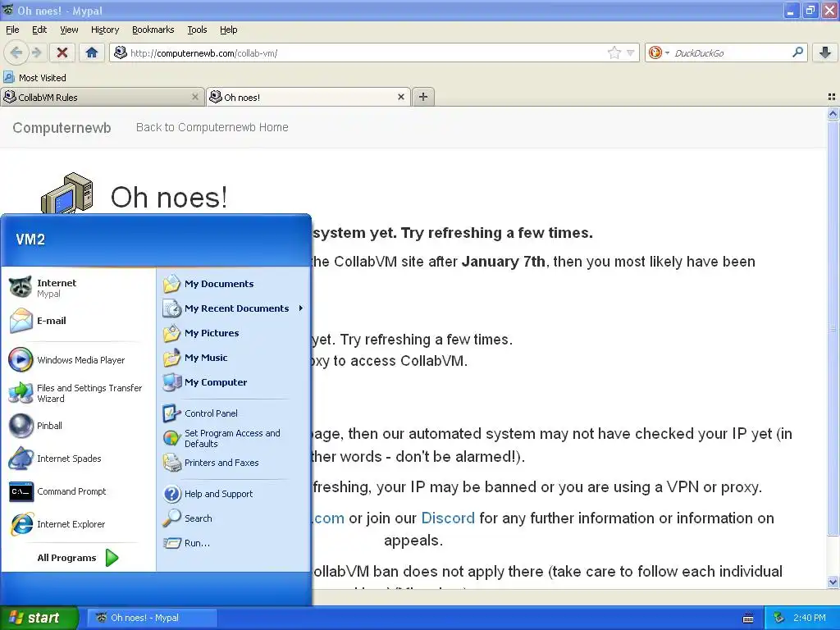Click the vertical scrollbar thumb
The width and height of the screenshot is (840, 630).
833,328
